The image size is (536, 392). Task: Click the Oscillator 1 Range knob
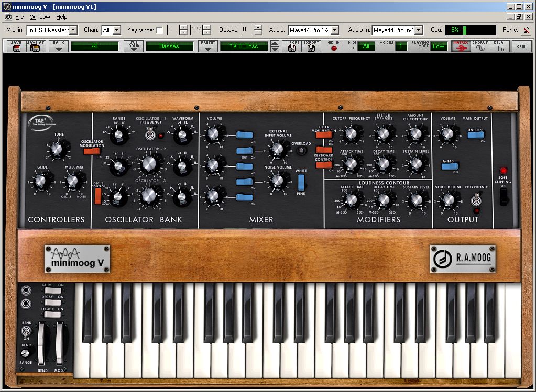[x=118, y=134]
